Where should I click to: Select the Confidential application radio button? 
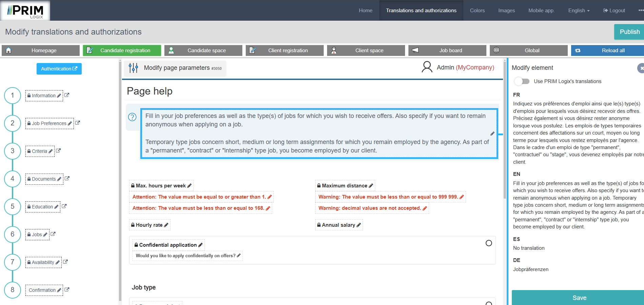[x=488, y=243]
